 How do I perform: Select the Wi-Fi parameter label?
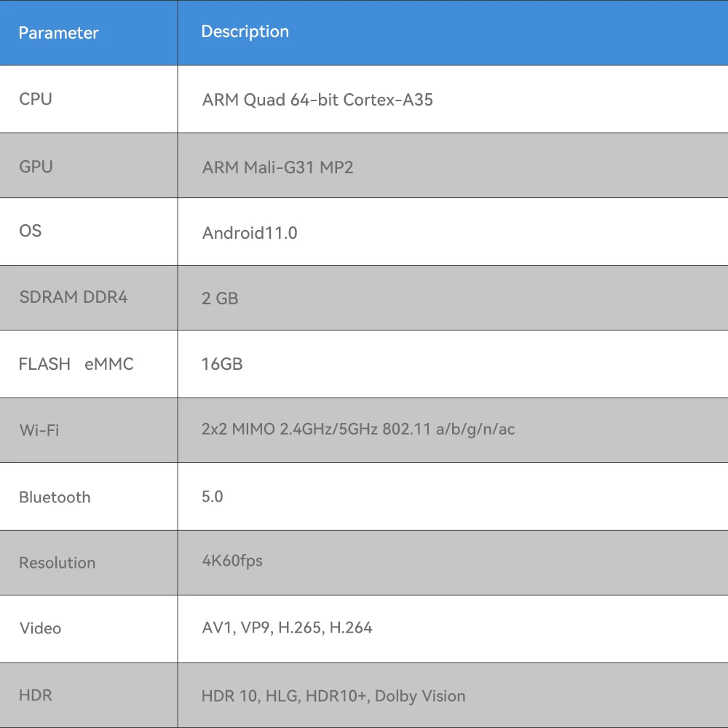tap(39, 430)
